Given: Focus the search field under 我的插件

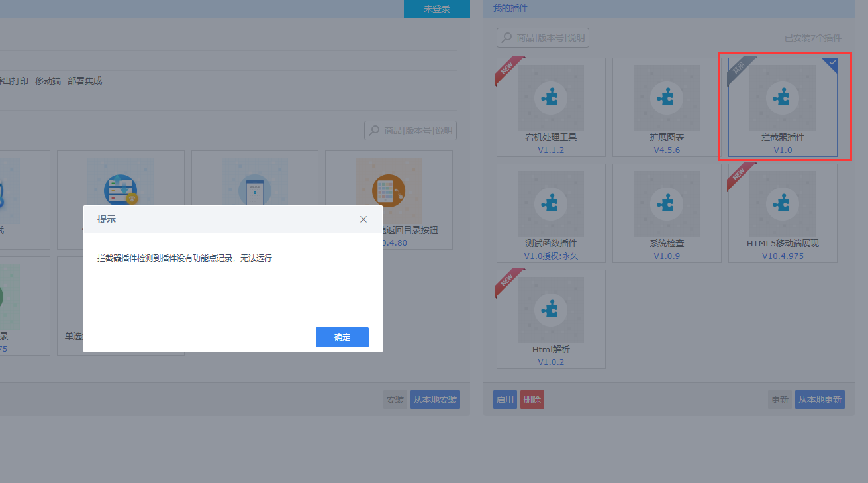Looking at the screenshot, I should 543,38.
